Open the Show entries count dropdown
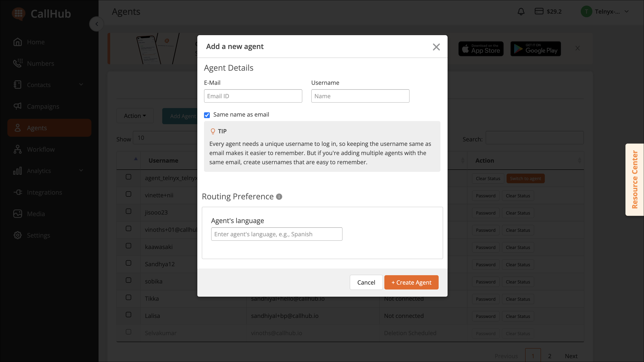The height and width of the screenshot is (362, 644). pos(165,138)
